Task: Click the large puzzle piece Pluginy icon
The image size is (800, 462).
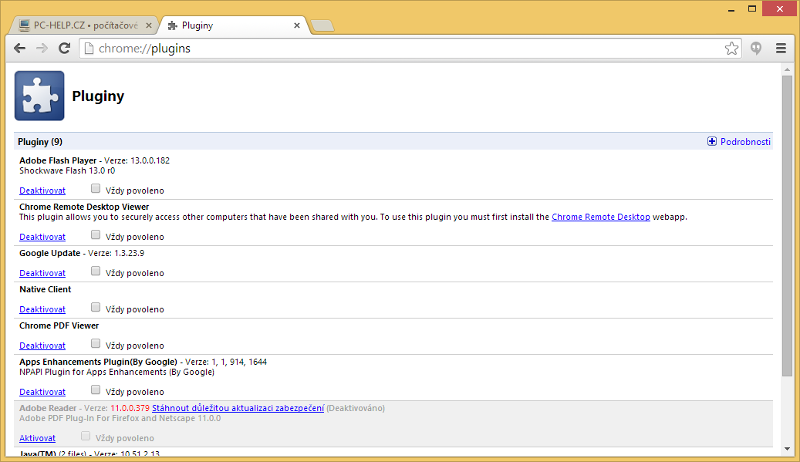Action: 40,96
